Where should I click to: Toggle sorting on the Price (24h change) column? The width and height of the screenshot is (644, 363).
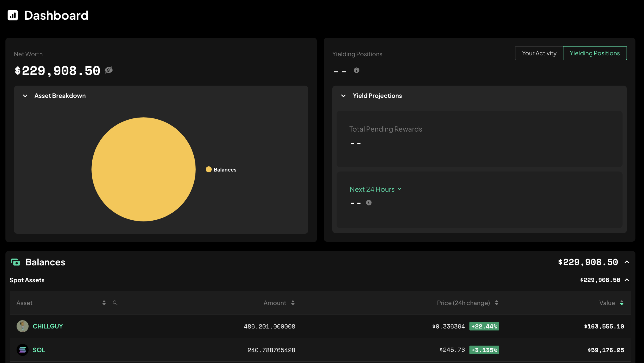point(497,303)
